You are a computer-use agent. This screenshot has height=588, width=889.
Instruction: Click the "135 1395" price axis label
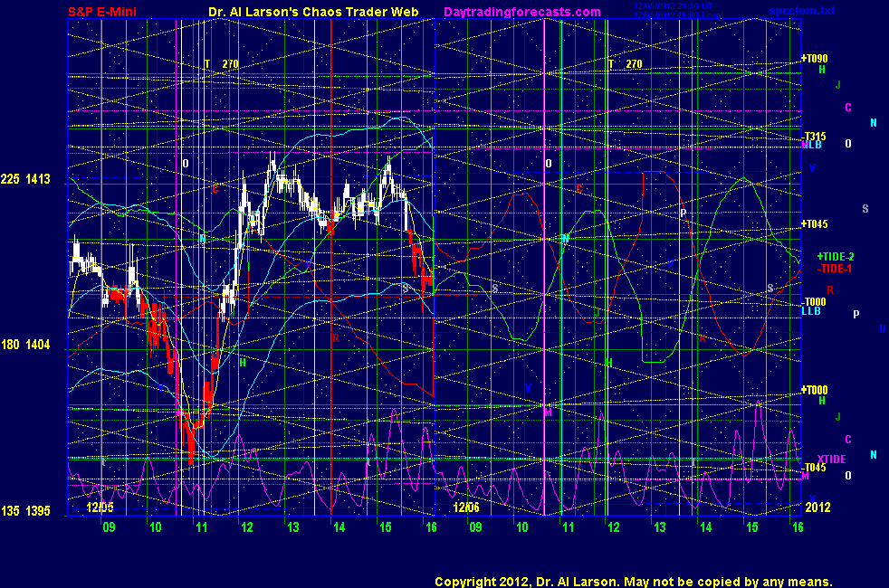tap(25, 511)
